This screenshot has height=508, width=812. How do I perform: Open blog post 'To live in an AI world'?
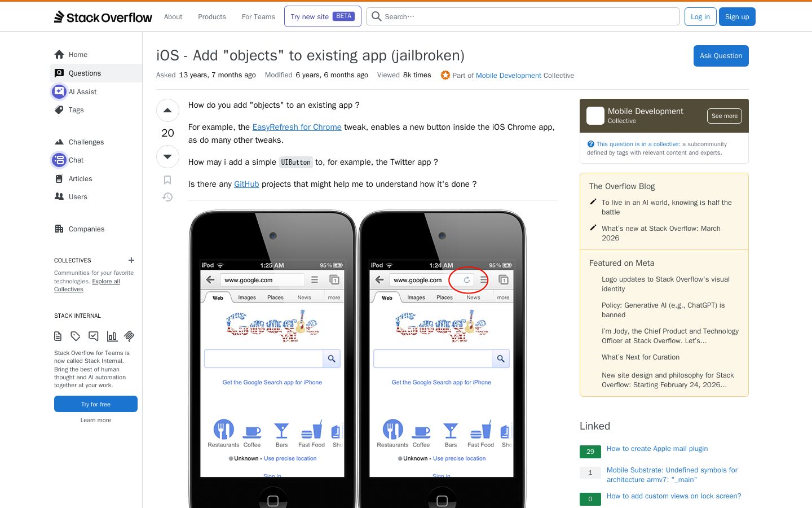tap(667, 207)
